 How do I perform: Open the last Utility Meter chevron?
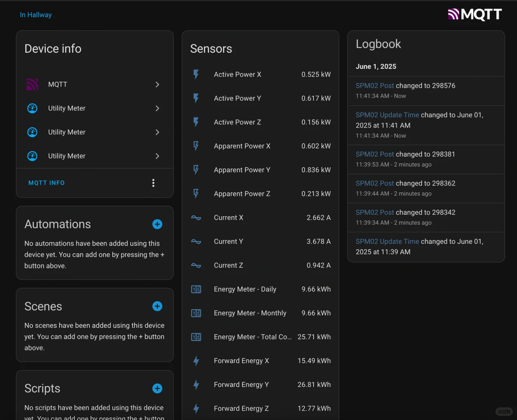click(157, 156)
